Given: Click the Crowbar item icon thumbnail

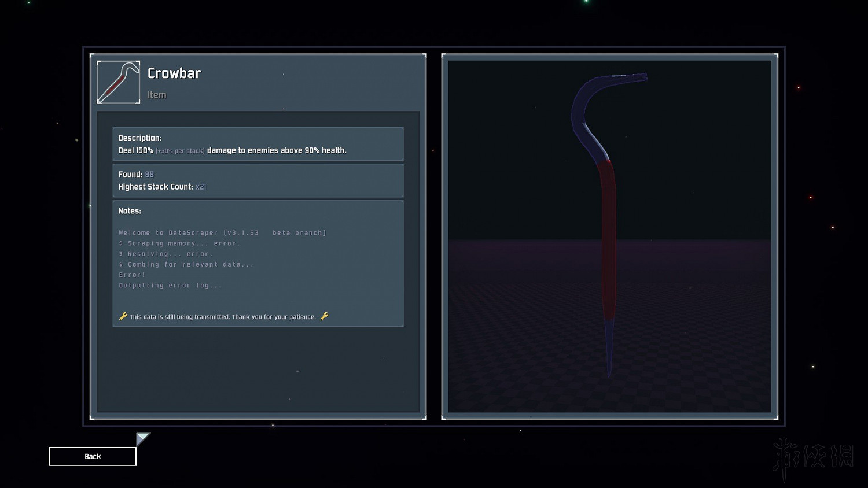Looking at the screenshot, I should (x=118, y=82).
